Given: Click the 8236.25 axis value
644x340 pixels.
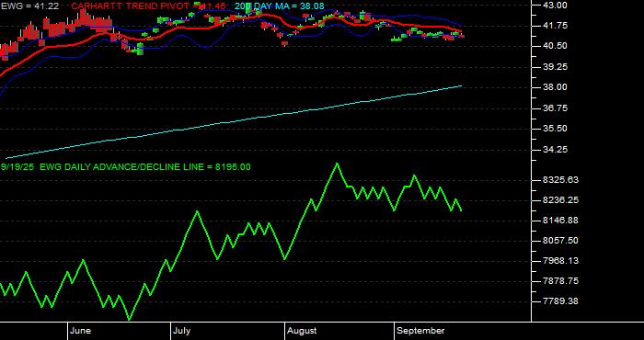Looking at the screenshot, I should (x=560, y=199).
